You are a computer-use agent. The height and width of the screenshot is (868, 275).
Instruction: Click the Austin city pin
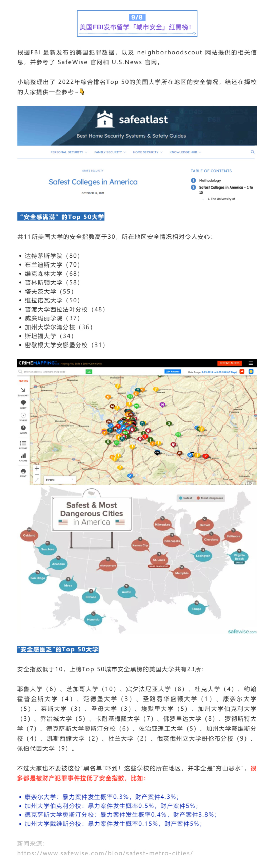[126, 592]
